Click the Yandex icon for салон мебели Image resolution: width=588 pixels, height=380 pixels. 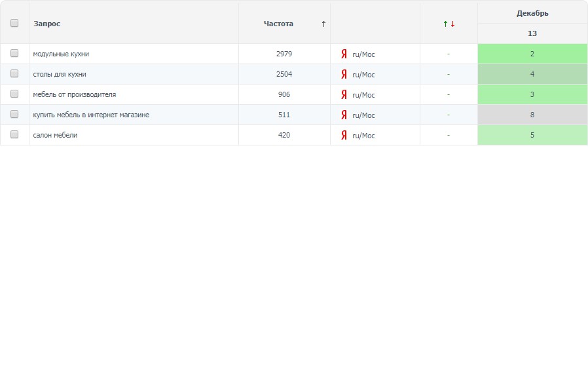click(344, 136)
